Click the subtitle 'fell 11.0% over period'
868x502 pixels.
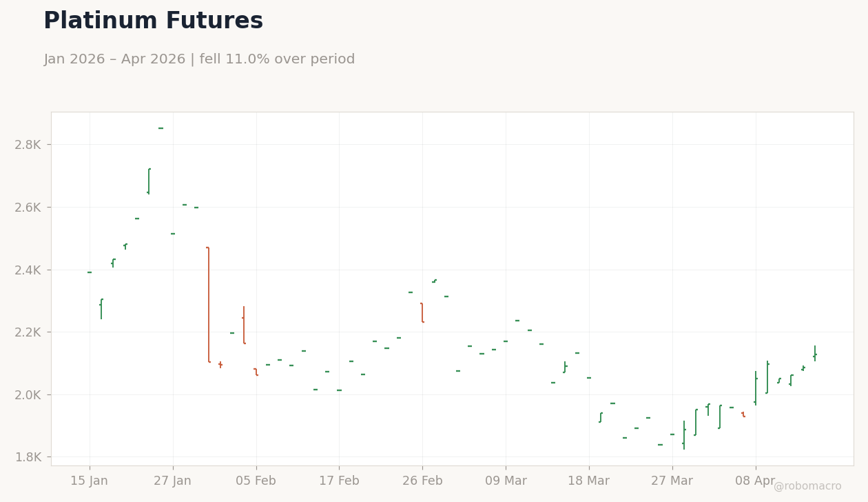pyautogui.click(x=278, y=60)
